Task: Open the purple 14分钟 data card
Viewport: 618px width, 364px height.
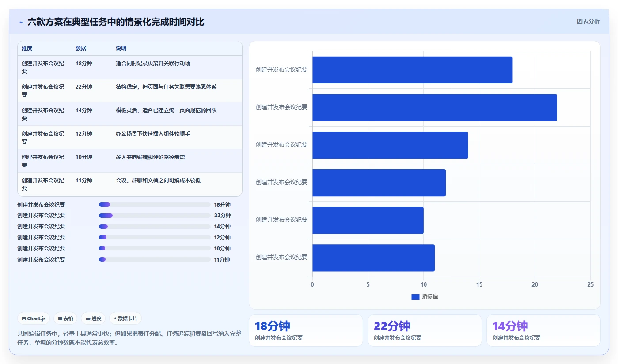Action: [x=543, y=330]
